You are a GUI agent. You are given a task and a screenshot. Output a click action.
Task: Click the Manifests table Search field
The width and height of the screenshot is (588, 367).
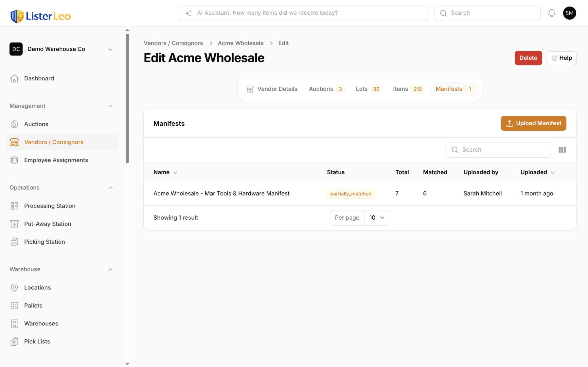pos(499,150)
